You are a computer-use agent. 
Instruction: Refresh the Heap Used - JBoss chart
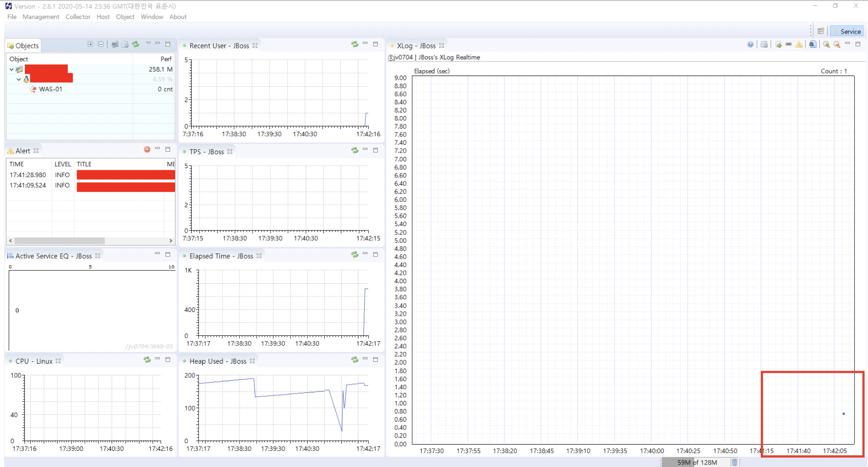[x=355, y=360]
